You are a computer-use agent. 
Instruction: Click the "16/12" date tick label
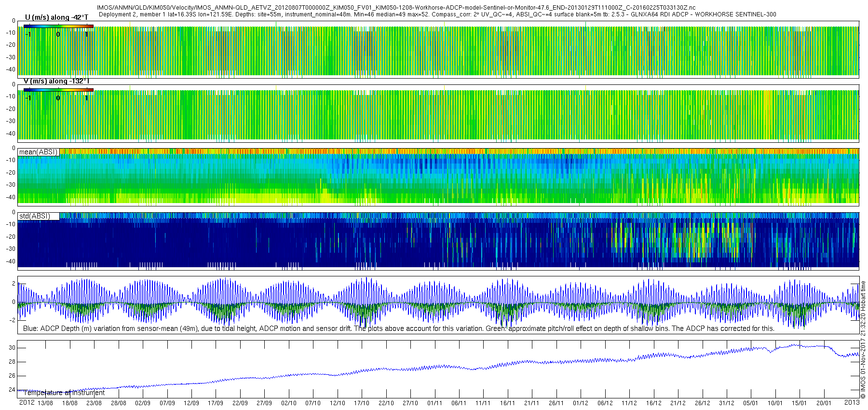click(654, 403)
